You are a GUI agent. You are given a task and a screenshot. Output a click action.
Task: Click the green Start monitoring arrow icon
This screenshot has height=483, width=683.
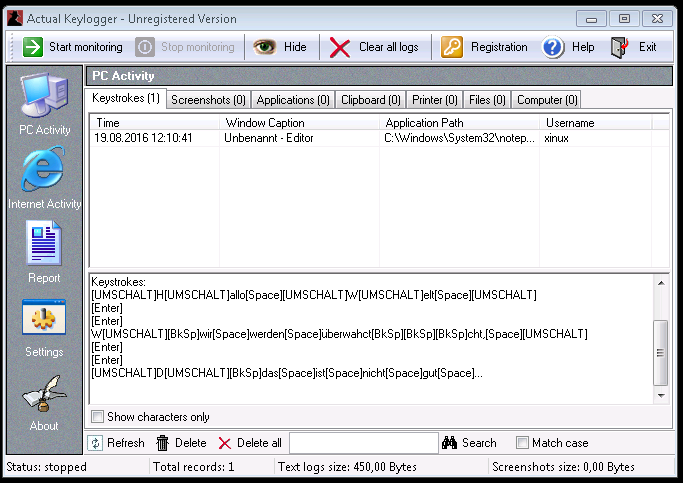point(33,47)
